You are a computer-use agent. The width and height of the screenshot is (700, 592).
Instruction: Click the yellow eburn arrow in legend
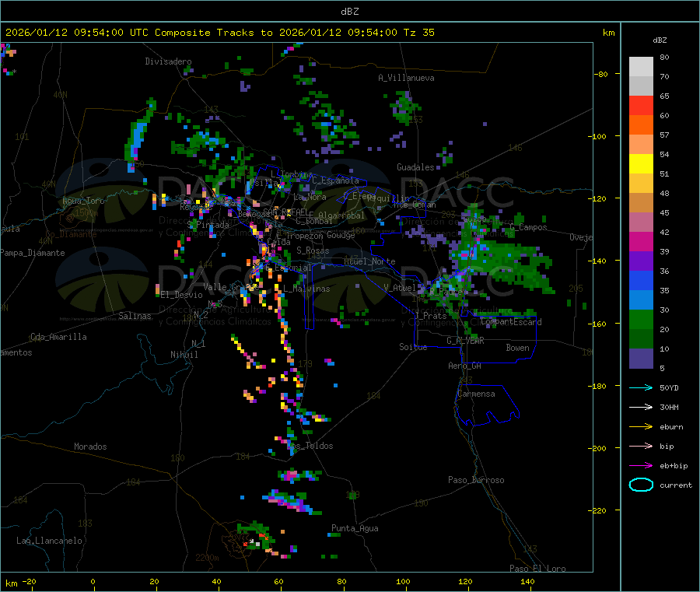(x=641, y=426)
